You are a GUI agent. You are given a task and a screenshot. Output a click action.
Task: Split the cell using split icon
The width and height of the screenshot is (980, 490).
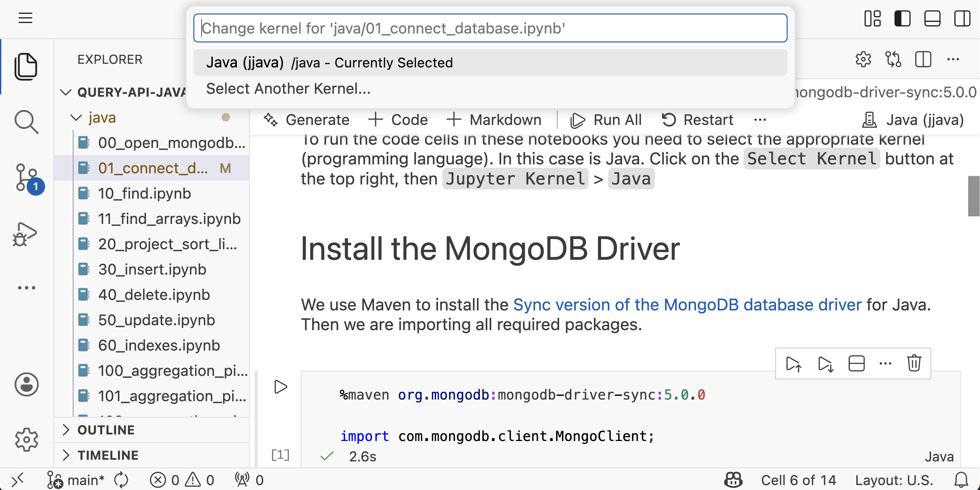point(856,363)
